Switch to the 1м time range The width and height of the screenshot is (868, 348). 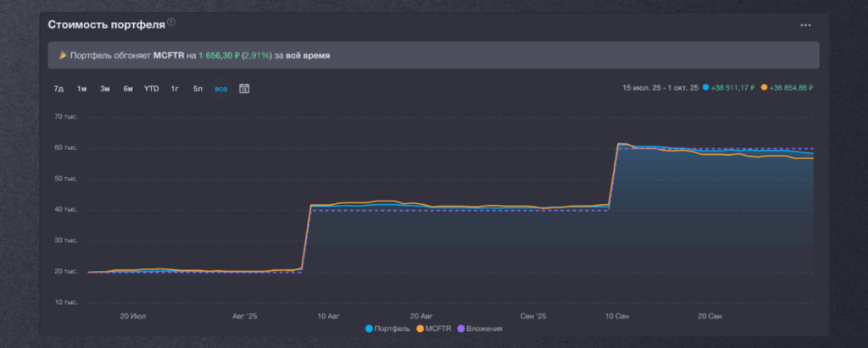[x=82, y=88]
